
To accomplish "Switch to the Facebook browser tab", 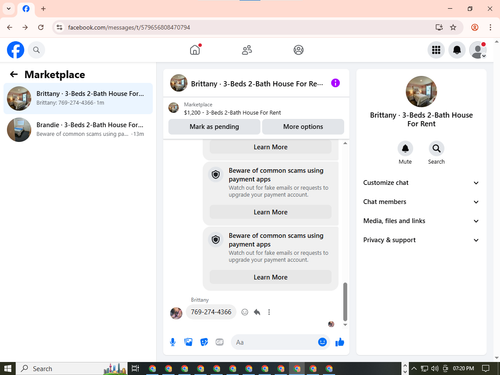I will pyautogui.click(x=26, y=9).
